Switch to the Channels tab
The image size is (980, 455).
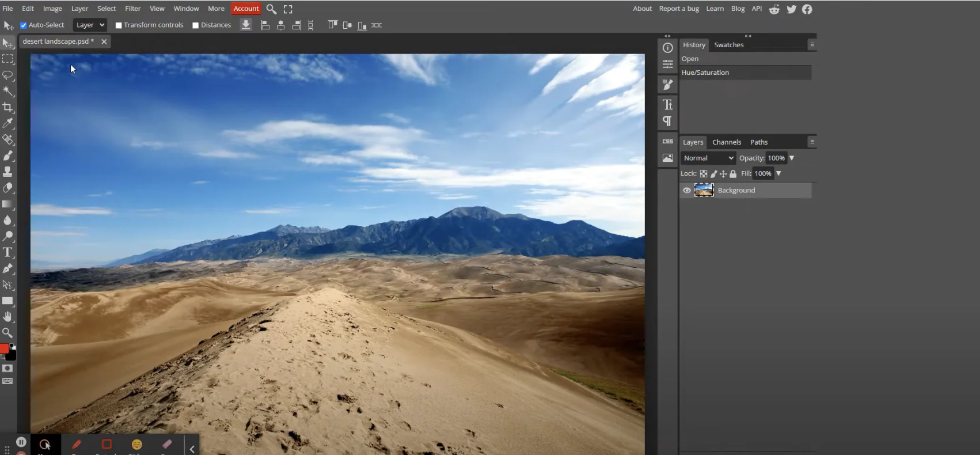(727, 142)
